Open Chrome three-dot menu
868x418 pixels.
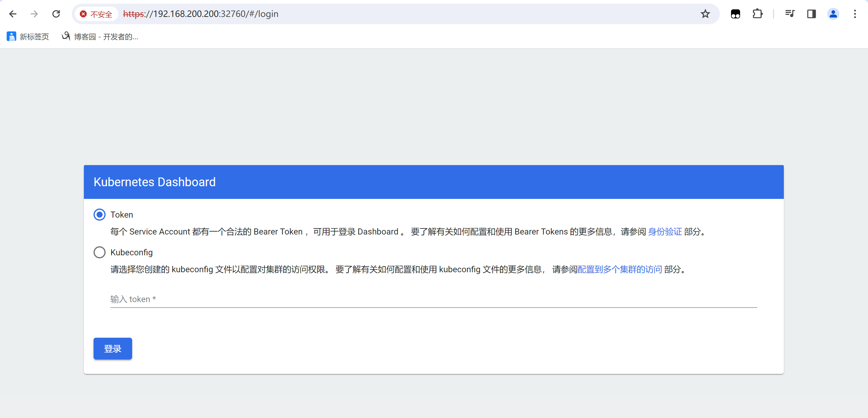(855, 14)
